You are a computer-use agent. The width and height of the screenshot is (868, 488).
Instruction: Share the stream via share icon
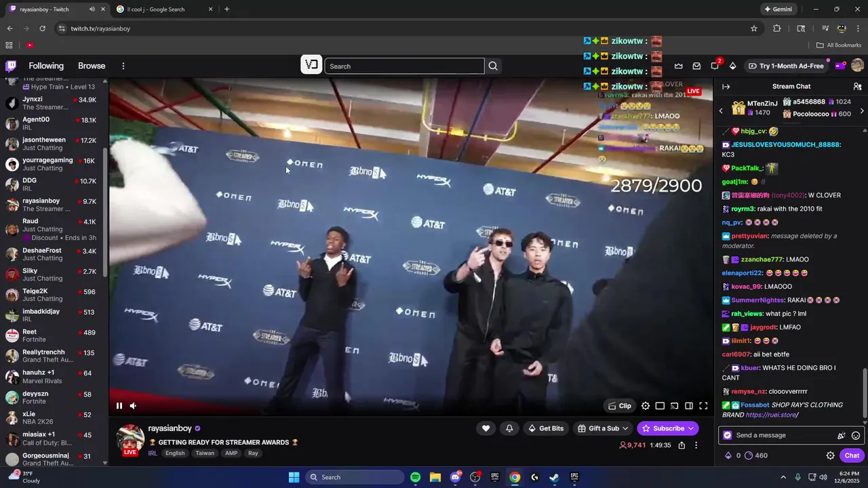[682, 445]
